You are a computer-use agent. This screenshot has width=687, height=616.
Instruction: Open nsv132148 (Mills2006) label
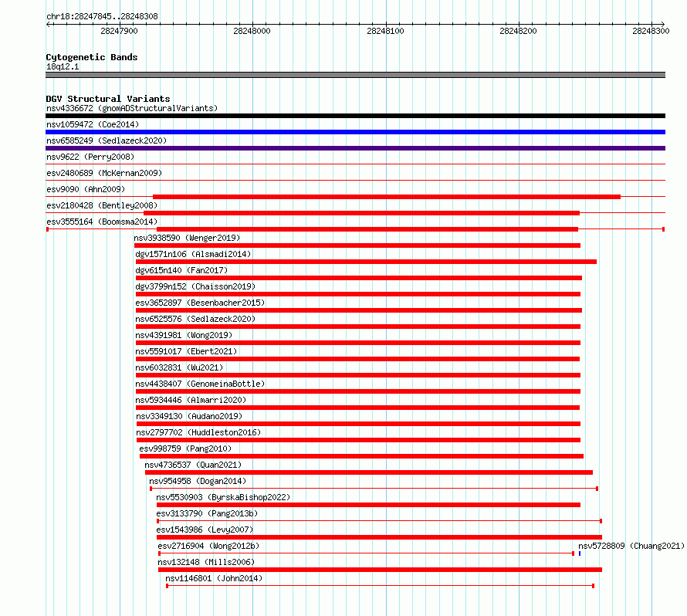tap(206, 562)
